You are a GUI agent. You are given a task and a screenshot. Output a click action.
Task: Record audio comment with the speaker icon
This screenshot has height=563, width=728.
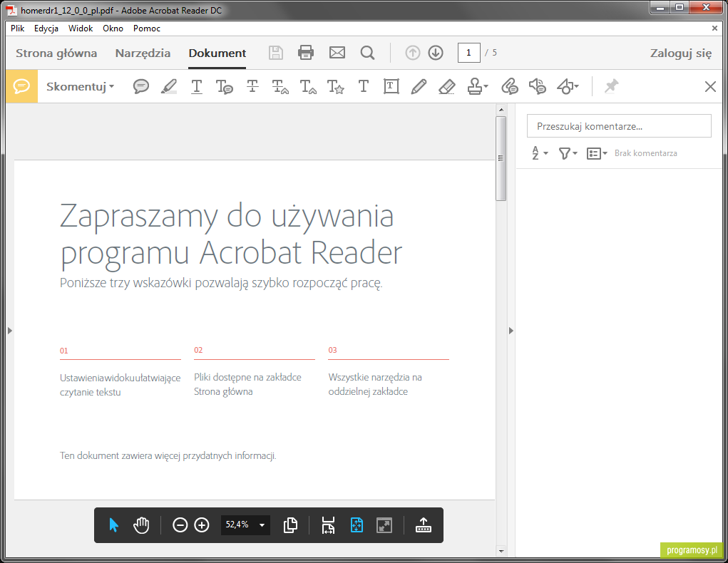point(538,86)
